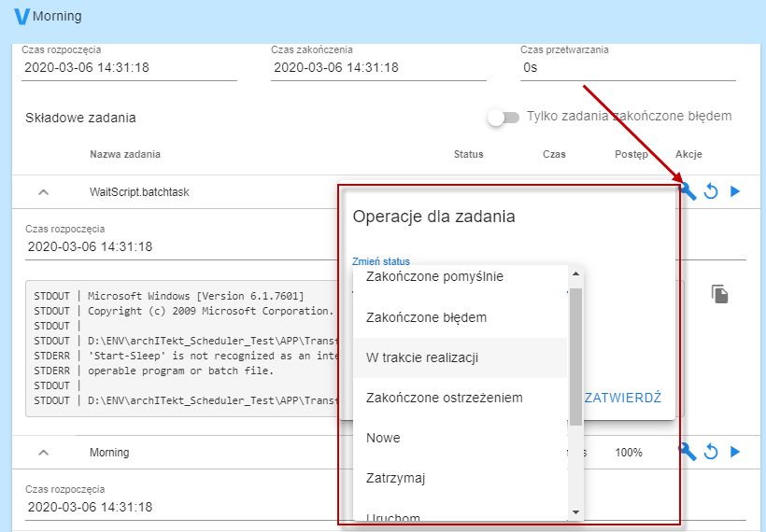Run the Morning task with play icon
Image resolution: width=766 pixels, height=532 pixels.
pos(735,452)
